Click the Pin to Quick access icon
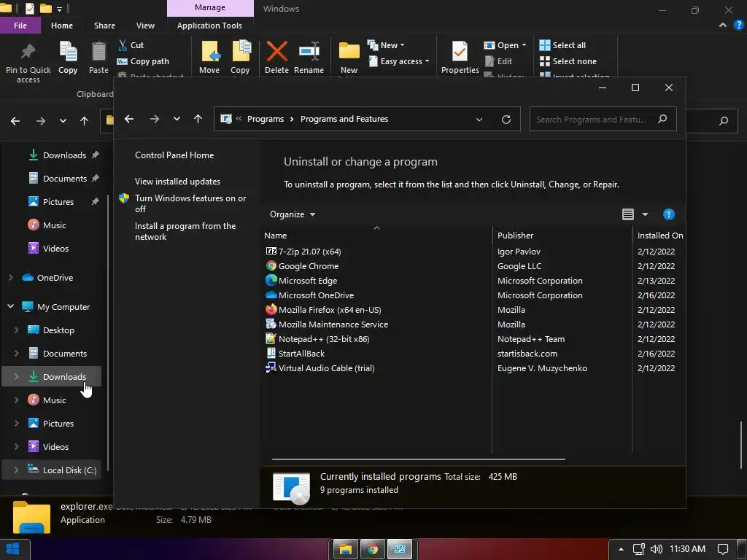Screen dimensions: 747x560 pyautogui.click(x=28, y=51)
